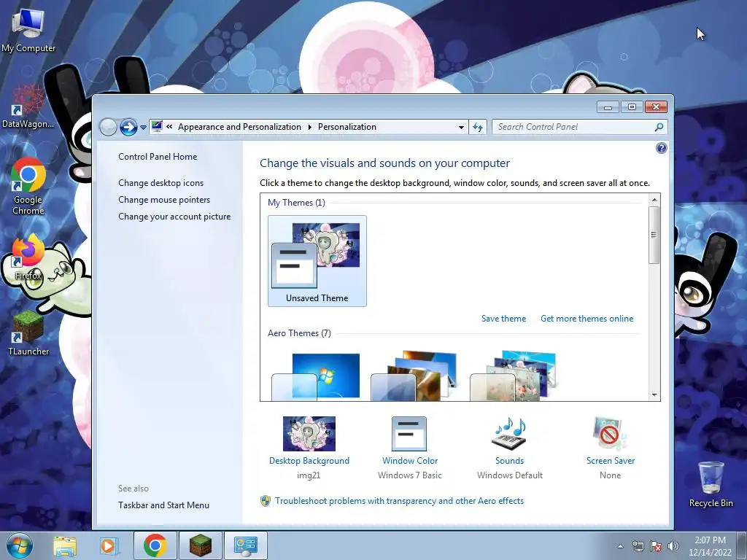Click Change mouse pointers link
This screenshot has height=560, width=747.
(x=164, y=200)
